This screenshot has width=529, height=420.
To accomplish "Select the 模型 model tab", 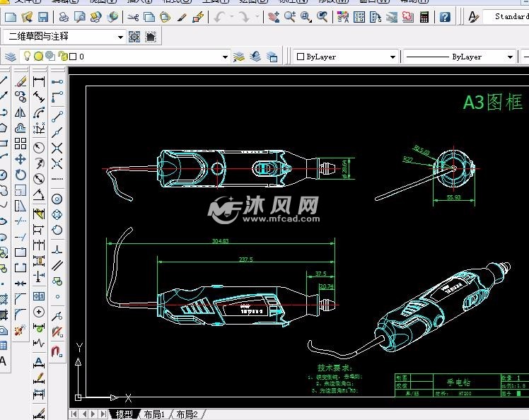I will [x=123, y=414].
